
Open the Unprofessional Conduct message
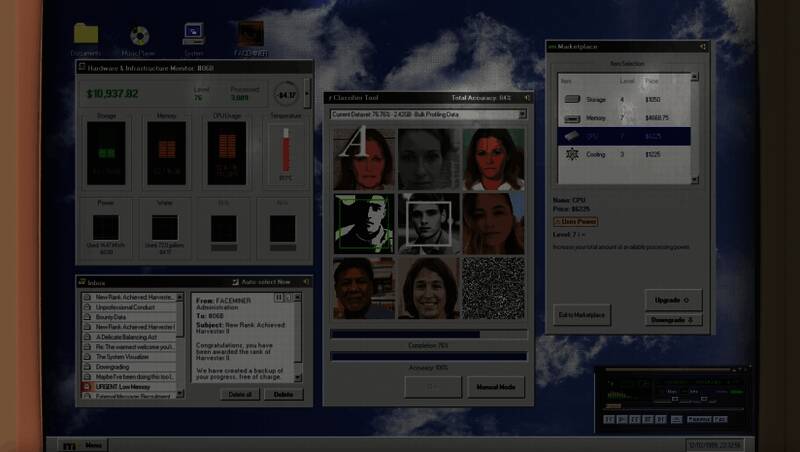[131, 306]
